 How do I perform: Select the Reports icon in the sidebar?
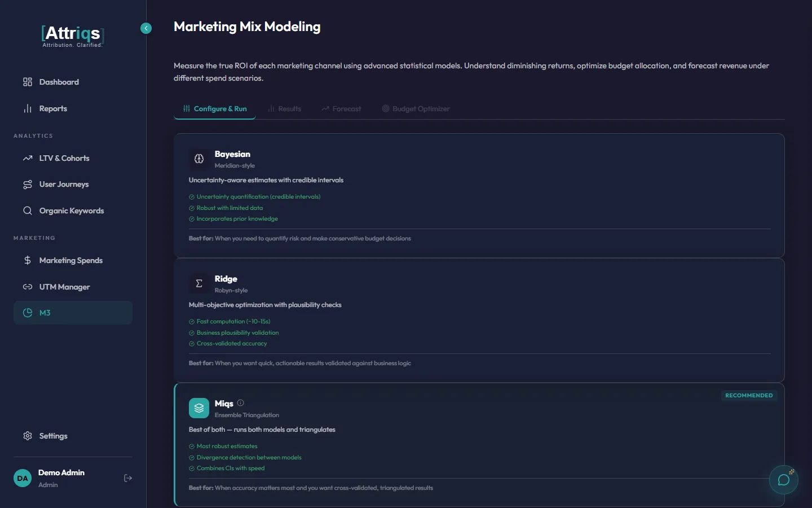[27, 108]
